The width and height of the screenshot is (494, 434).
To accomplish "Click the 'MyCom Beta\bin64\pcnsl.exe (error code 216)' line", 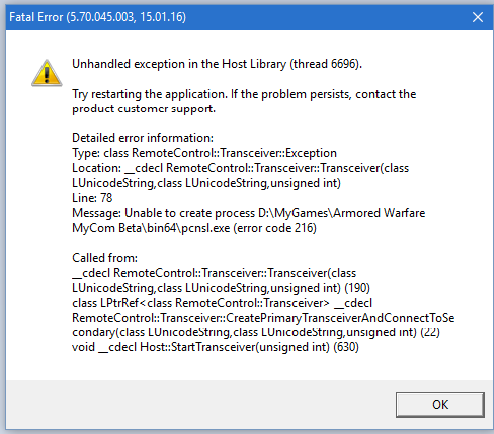I will coord(194,228).
